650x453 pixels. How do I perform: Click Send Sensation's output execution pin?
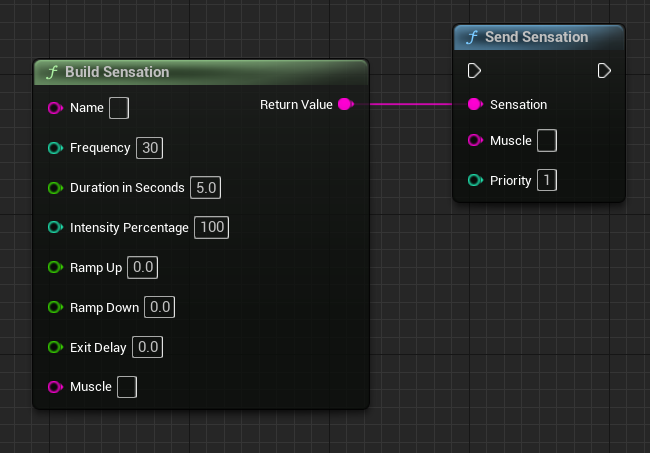tap(604, 71)
